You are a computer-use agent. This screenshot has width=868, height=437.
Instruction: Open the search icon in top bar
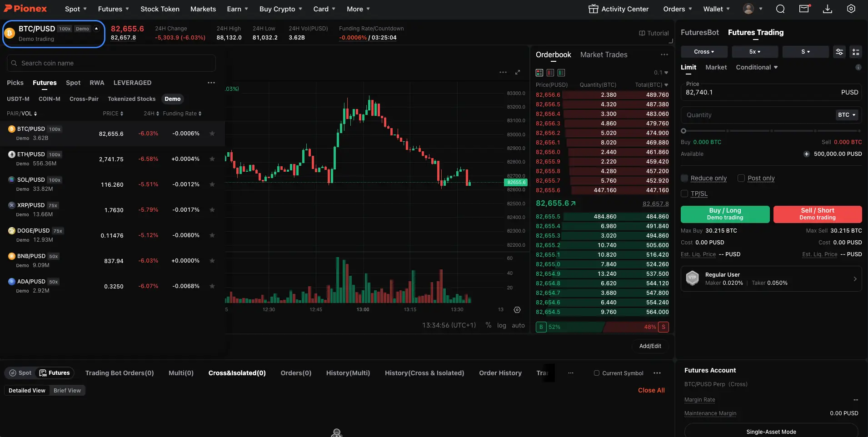780,9
